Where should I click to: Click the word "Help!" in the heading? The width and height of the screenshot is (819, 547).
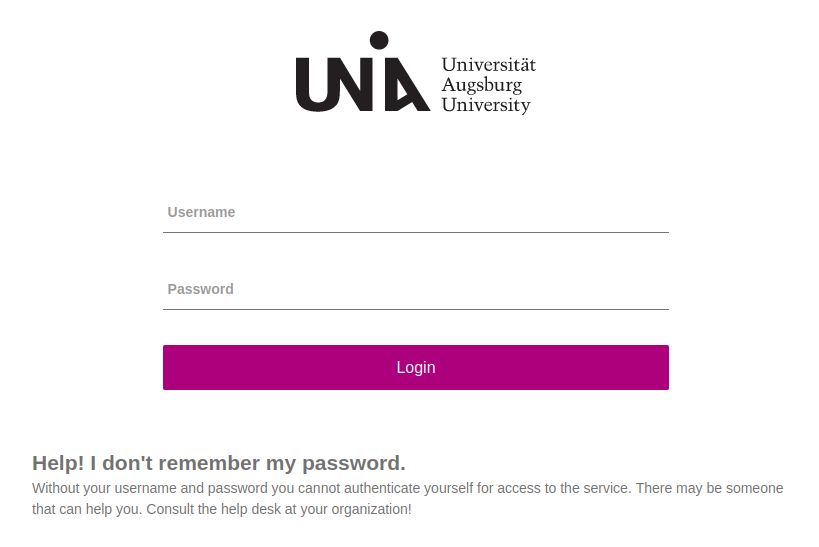pyautogui.click(x=58, y=463)
